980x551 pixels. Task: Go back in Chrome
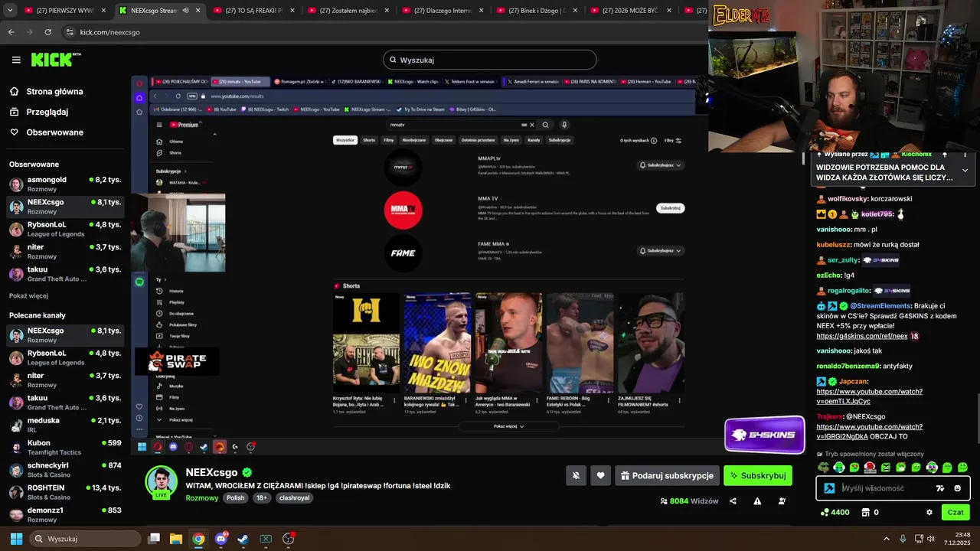coord(11,32)
